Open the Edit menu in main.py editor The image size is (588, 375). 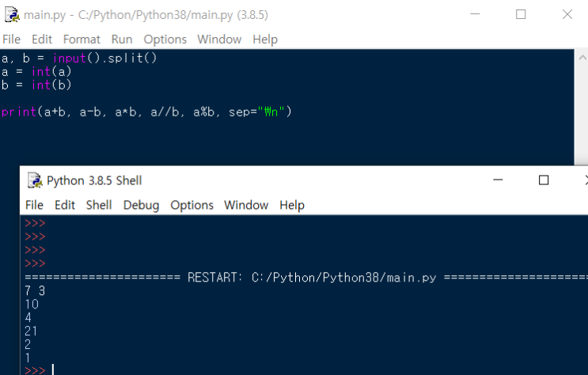point(42,40)
